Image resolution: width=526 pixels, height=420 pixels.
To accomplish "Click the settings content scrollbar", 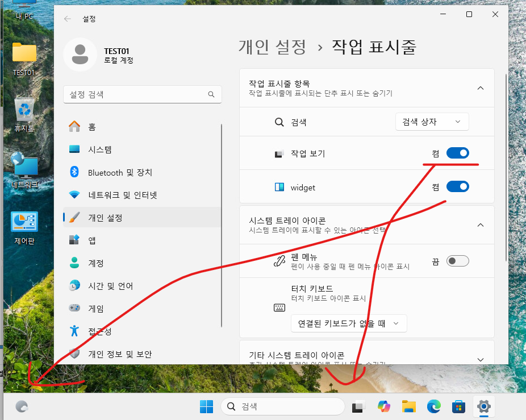I will 506,167.
